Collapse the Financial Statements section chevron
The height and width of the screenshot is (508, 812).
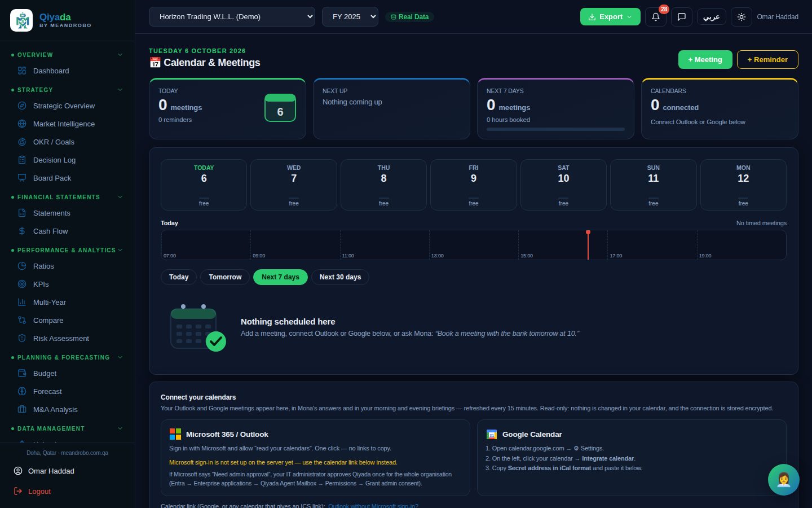tap(120, 197)
